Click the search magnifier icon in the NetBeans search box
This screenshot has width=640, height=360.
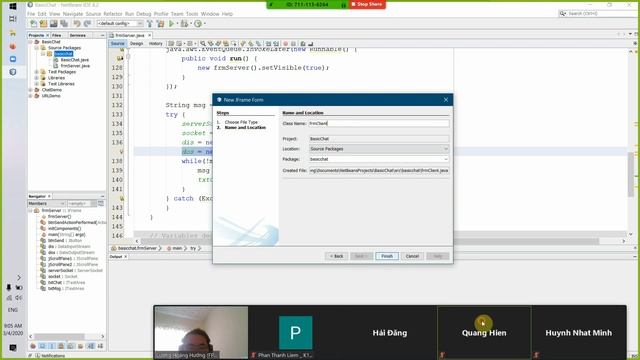(x=563, y=13)
